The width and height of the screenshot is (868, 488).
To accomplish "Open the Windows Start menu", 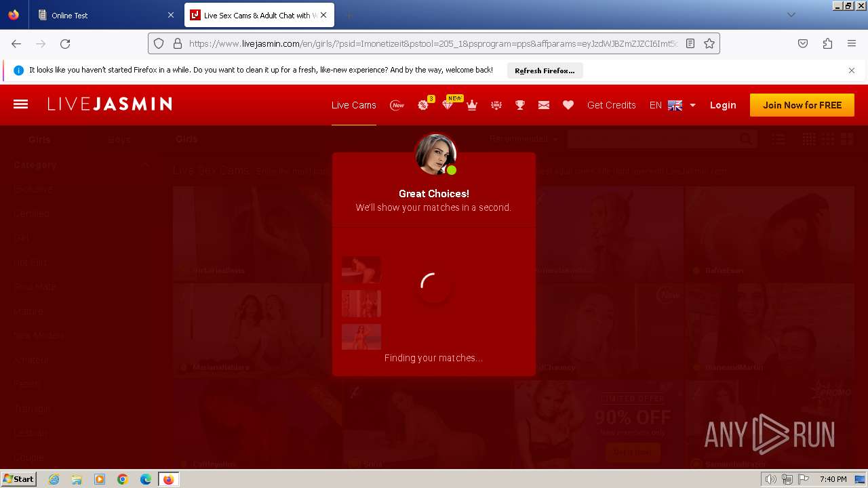I will [19, 479].
